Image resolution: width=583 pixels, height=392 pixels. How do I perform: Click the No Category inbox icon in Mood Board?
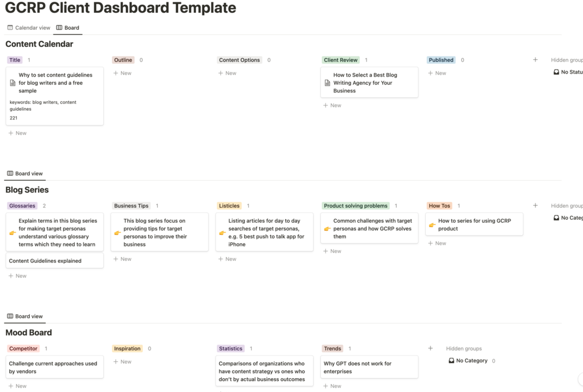coord(451,361)
